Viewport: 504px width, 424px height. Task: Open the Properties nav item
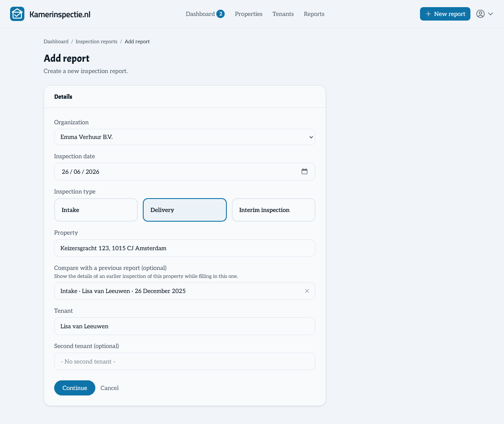pos(249,14)
